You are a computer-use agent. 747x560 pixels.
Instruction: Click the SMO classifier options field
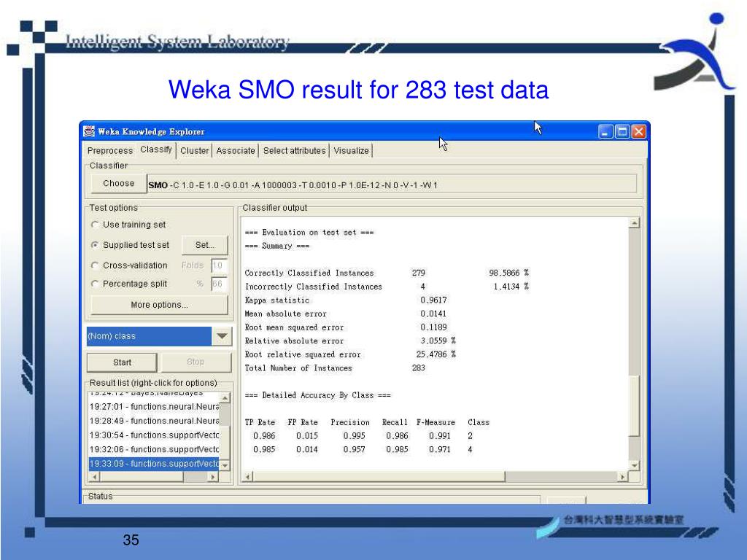[x=392, y=184]
